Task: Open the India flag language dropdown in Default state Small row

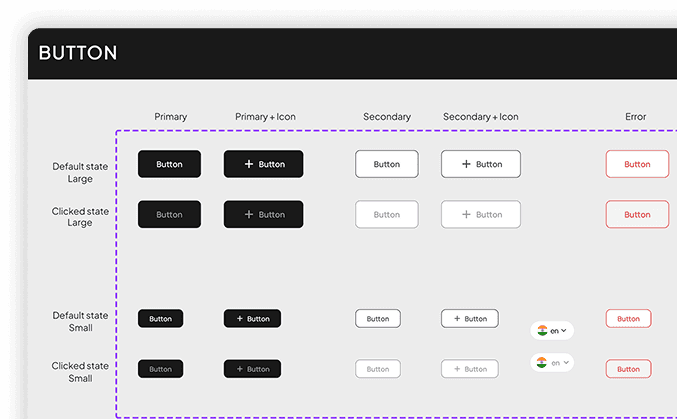Action: (552, 330)
